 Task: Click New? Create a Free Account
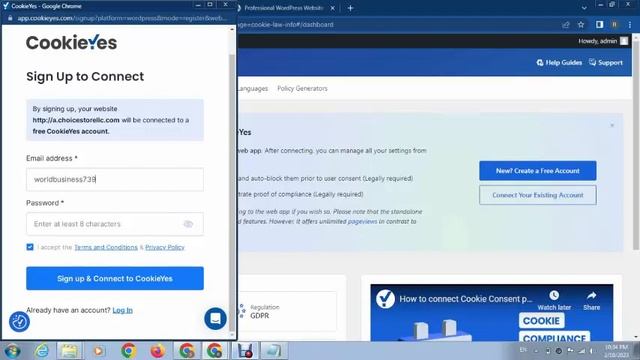point(538,171)
